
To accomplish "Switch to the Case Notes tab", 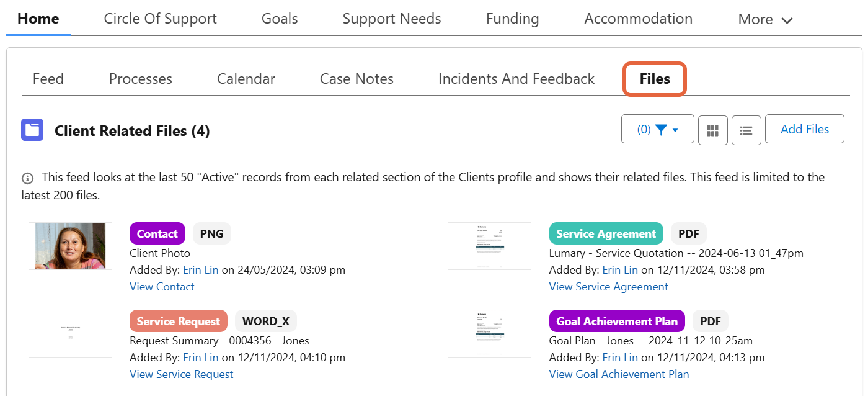I will (356, 79).
